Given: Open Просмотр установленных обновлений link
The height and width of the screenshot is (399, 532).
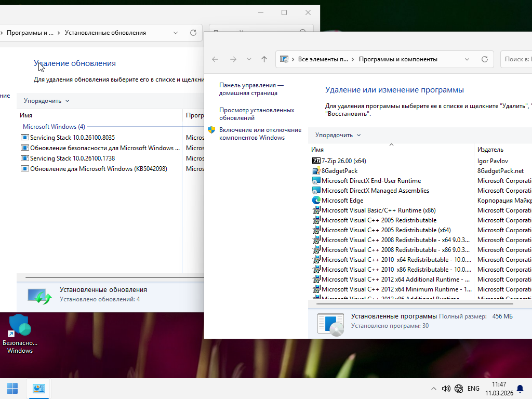Looking at the screenshot, I should coord(257,114).
